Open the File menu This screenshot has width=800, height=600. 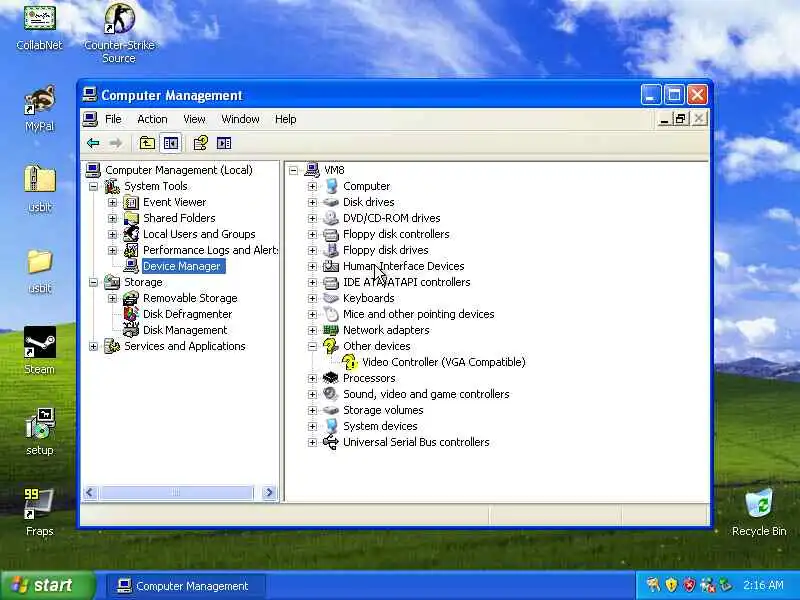pyautogui.click(x=113, y=119)
